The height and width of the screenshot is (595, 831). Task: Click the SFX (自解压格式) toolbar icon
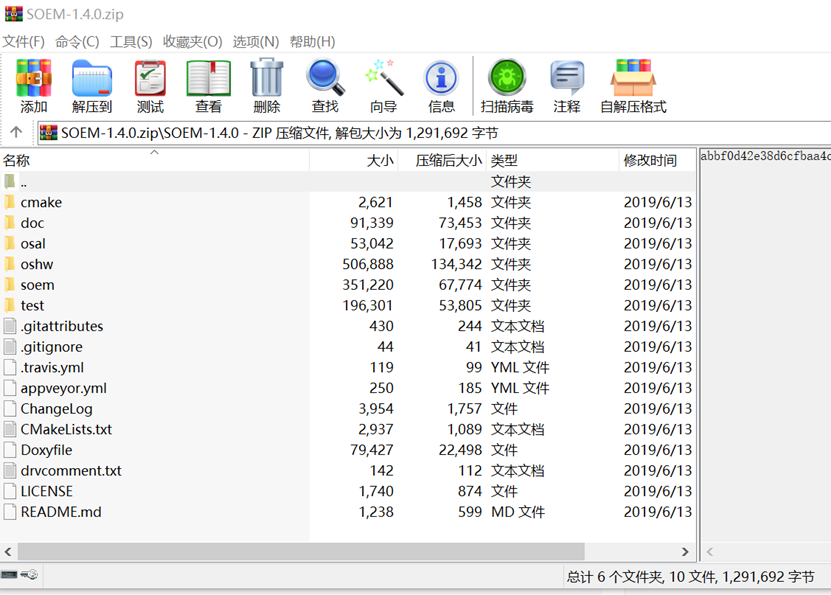click(633, 78)
